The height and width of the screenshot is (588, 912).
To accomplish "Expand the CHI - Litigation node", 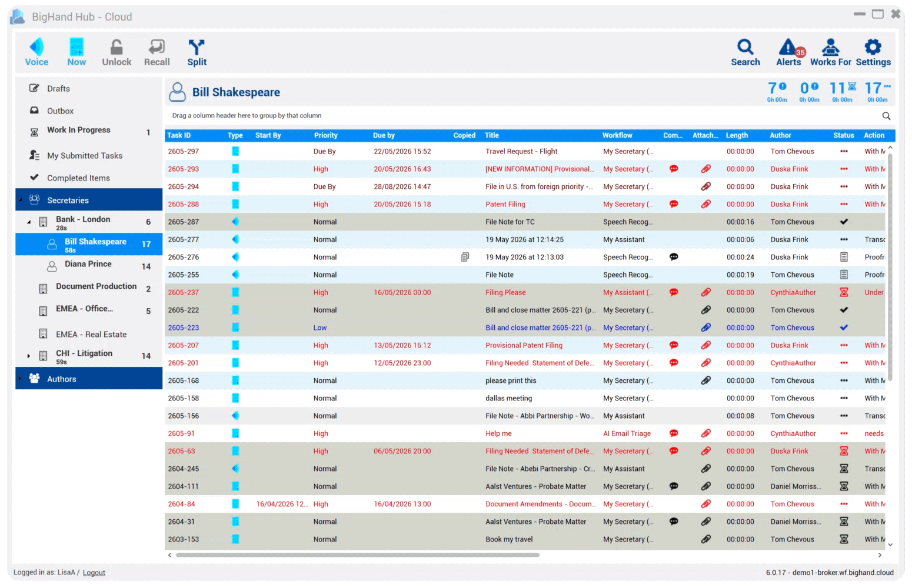I will tap(28, 356).
